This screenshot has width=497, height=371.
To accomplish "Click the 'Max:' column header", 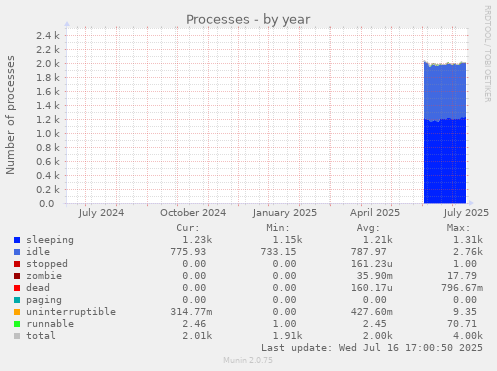I will pyautogui.click(x=459, y=228).
